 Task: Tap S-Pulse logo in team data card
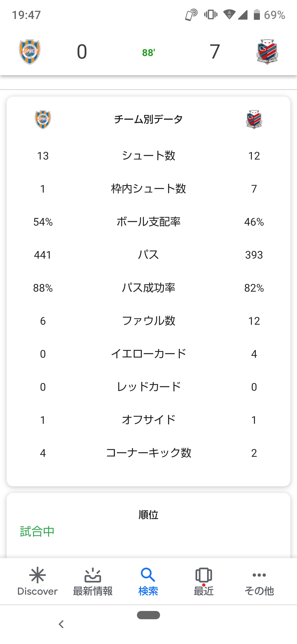43,119
